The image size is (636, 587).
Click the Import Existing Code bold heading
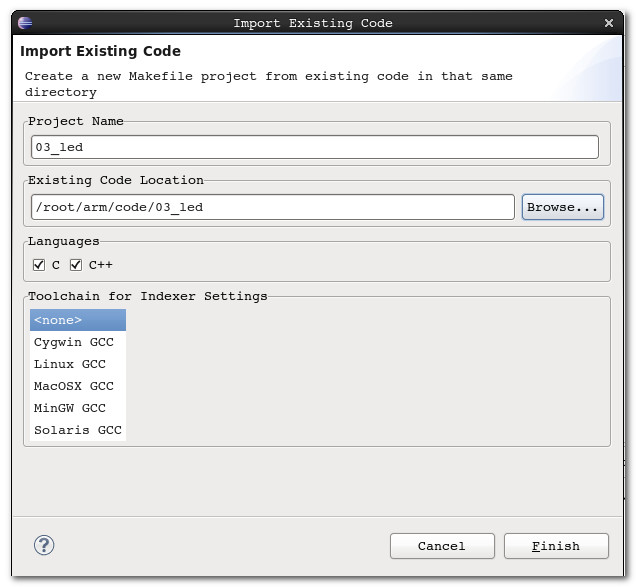pyautogui.click(x=101, y=51)
